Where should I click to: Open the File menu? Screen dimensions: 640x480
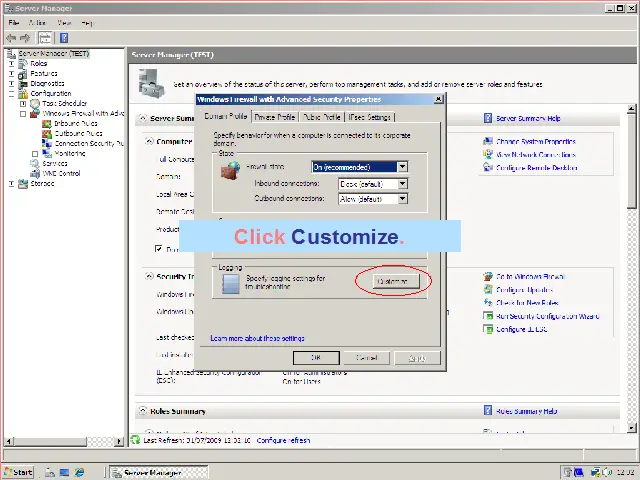click(14, 23)
